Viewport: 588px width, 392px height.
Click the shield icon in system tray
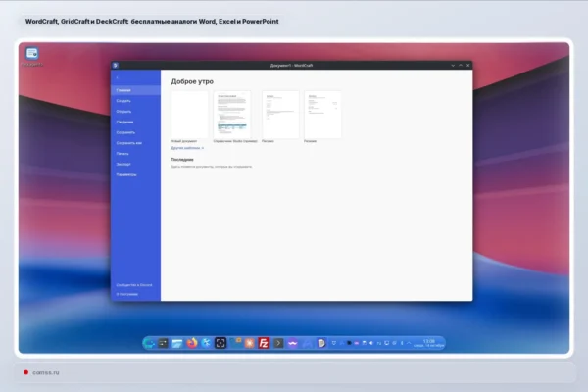tap(334, 343)
